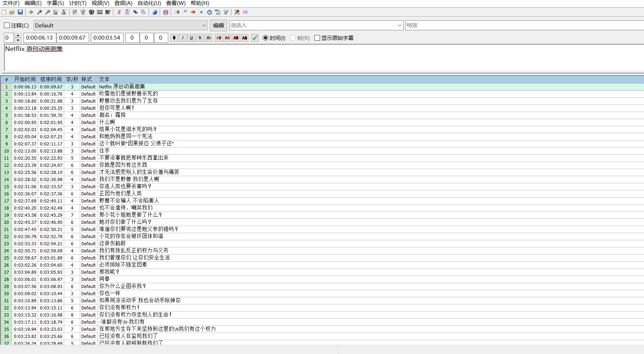Shift subtitle to current frame icon
This screenshot has width=644, height=354.
(108, 12)
